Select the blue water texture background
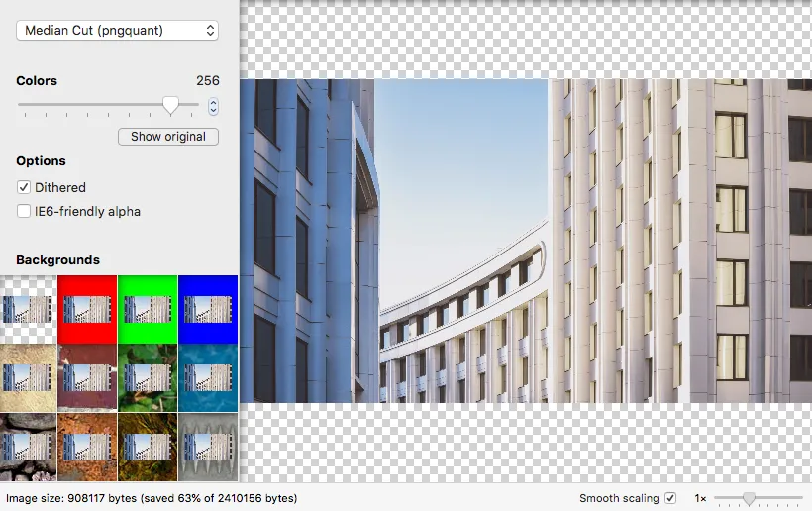Image resolution: width=812 pixels, height=511 pixels. tap(208, 378)
